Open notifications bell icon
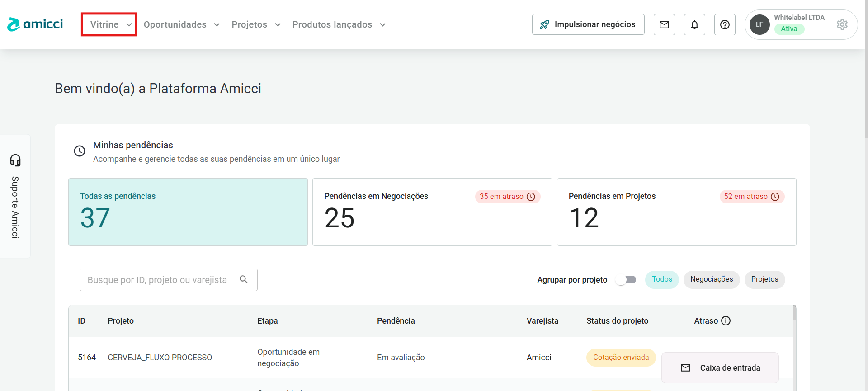Viewport: 868px width, 391px height. click(x=694, y=24)
